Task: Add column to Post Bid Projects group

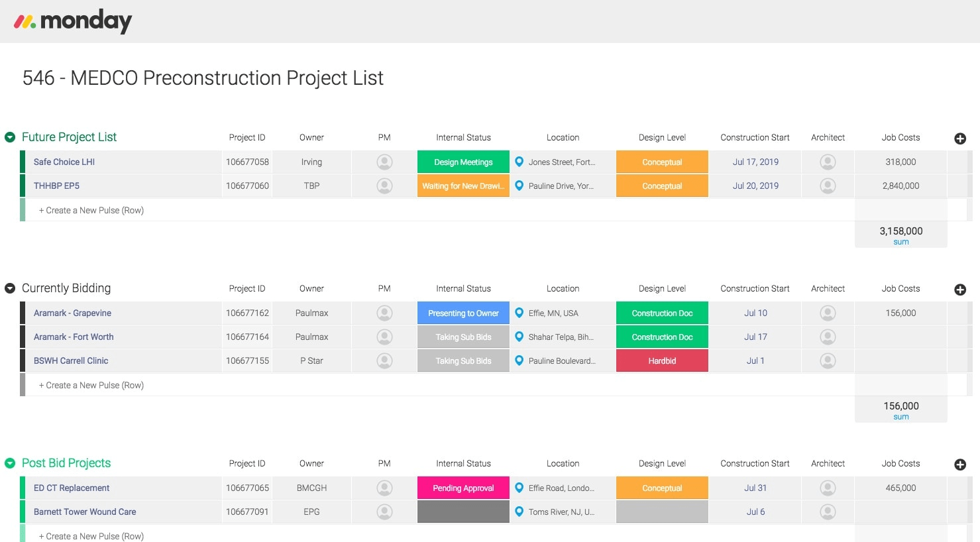Action: pos(960,464)
